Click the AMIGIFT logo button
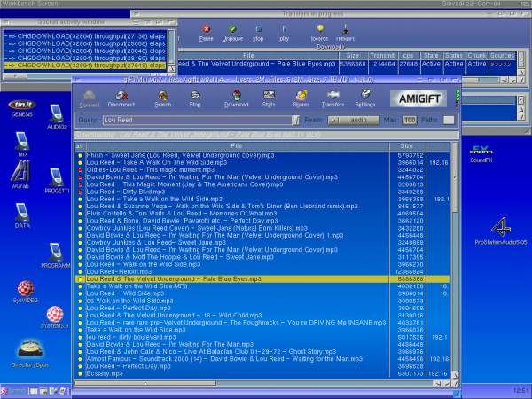532x399 pixels. click(x=419, y=98)
